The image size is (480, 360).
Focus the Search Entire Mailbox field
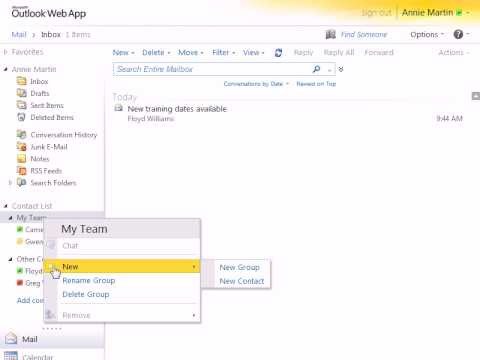coord(212,69)
